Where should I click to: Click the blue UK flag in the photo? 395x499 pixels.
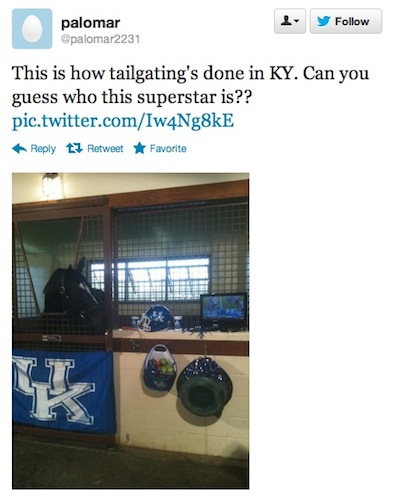pyautogui.click(x=63, y=391)
